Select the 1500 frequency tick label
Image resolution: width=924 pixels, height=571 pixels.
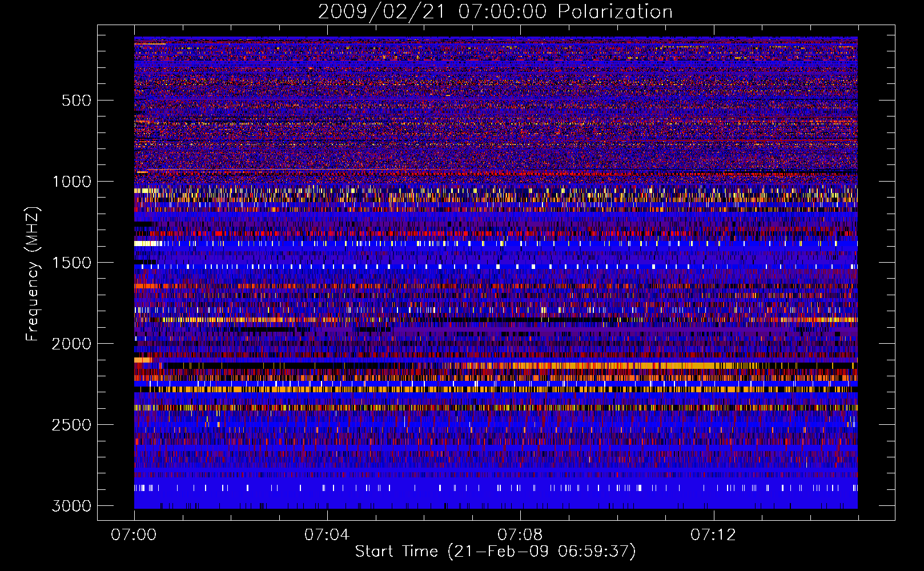coord(72,263)
